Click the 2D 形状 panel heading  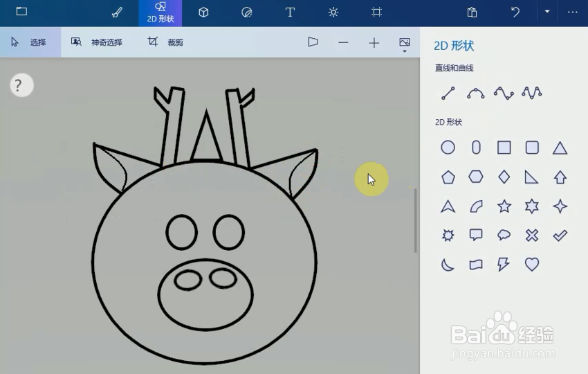point(454,46)
